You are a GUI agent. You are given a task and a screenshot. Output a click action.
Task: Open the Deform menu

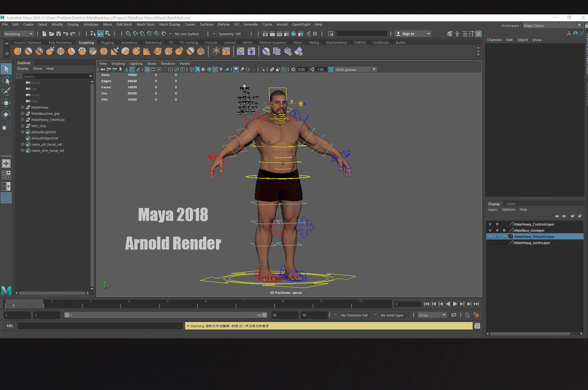click(x=223, y=25)
